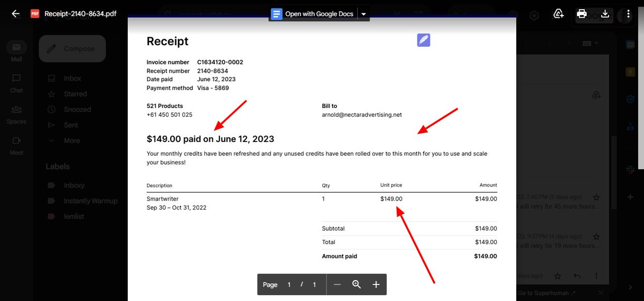Open the Slack add-on icon
Screen dimensions: 644x301
631,169
